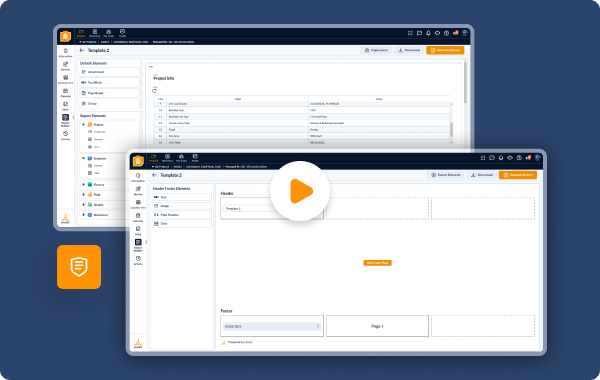Click the orange app logo in the back window

(x=65, y=36)
